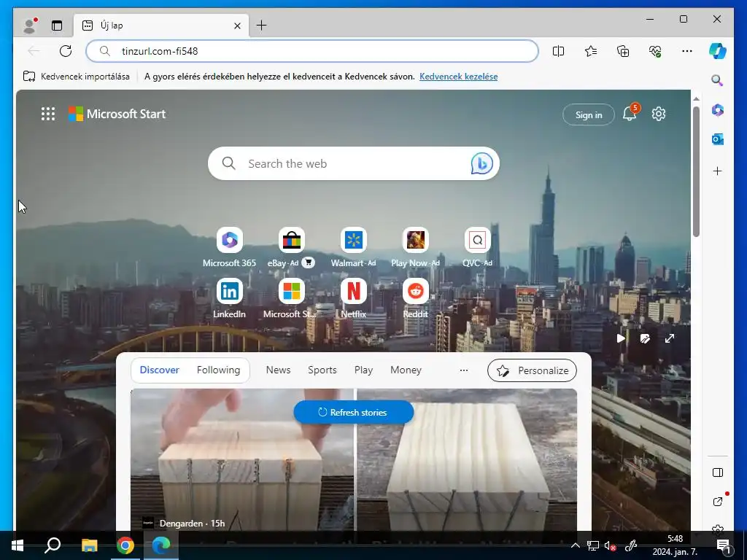This screenshot has height=560, width=747.
Task: Reload the page with the refresh icon
Action: 66,51
